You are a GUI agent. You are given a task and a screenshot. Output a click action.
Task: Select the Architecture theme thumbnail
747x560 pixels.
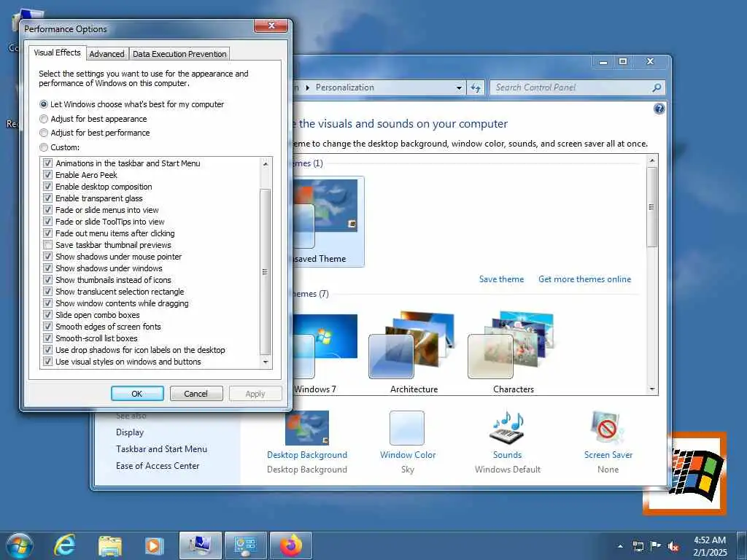click(x=413, y=345)
